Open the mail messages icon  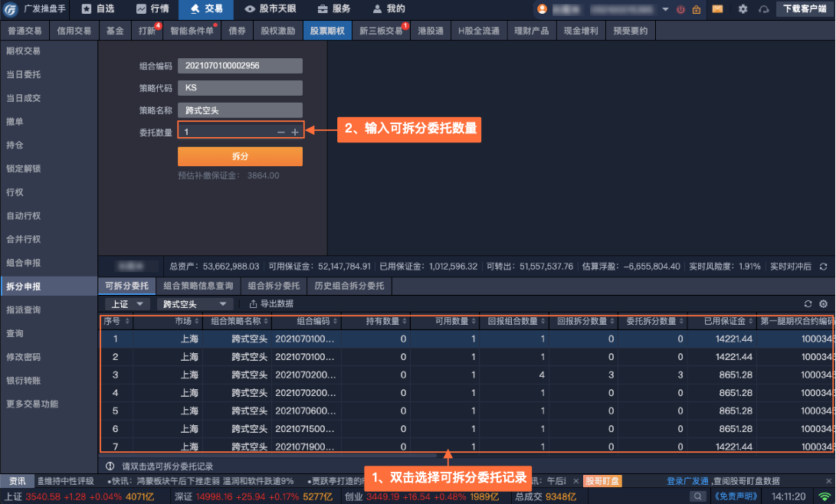click(x=718, y=9)
